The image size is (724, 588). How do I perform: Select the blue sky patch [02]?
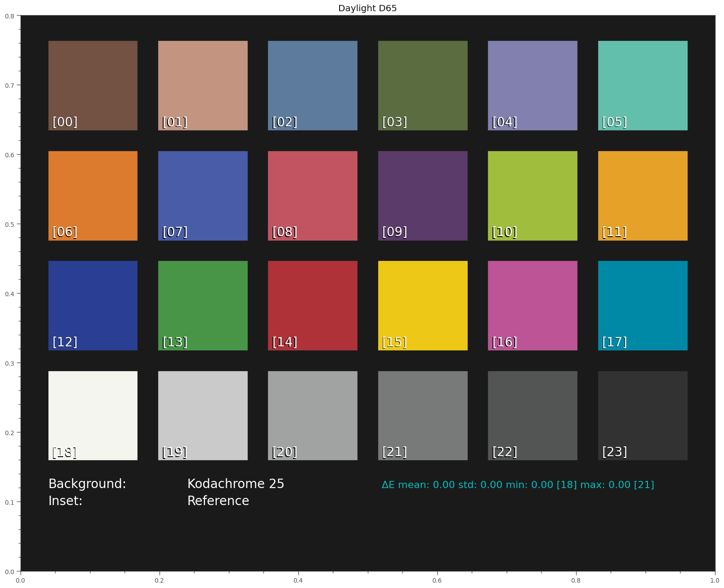tap(313, 85)
